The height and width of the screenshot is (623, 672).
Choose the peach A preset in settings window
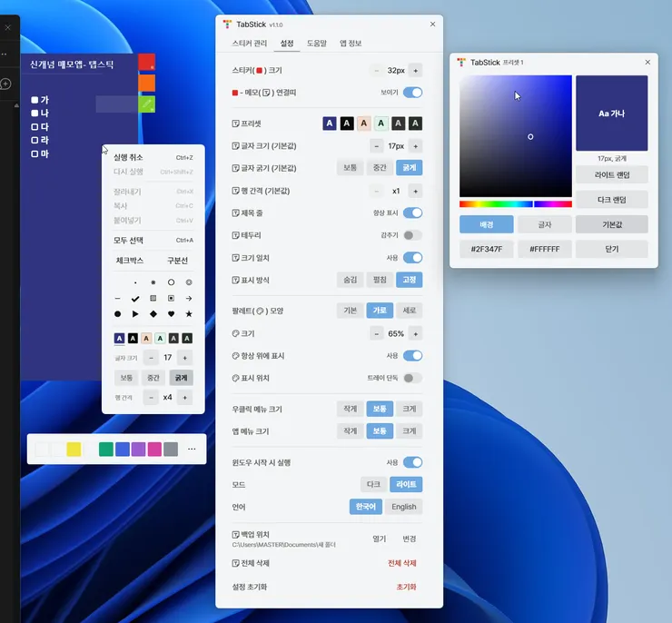tap(364, 124)
